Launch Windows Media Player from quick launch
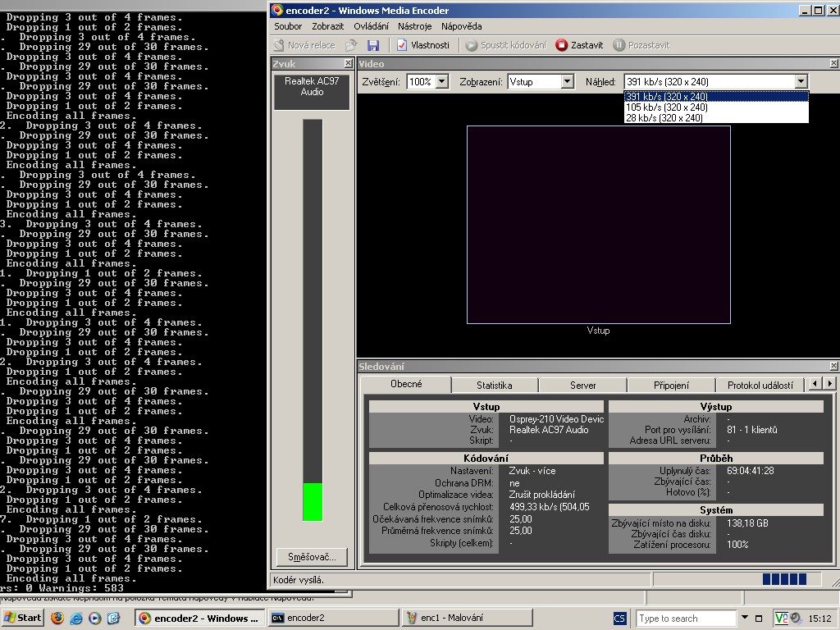Image resolution: width=840 pixels, height=630 pixels. pyautogui.click(x=95, y=619)
